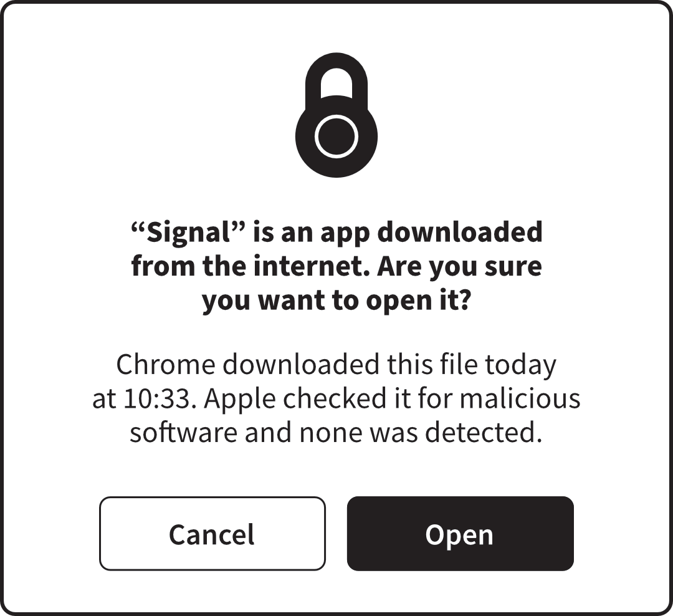Click the round keyhole on the padlock
The width and height of the screenshot is (673, 616).
point(336,136)
